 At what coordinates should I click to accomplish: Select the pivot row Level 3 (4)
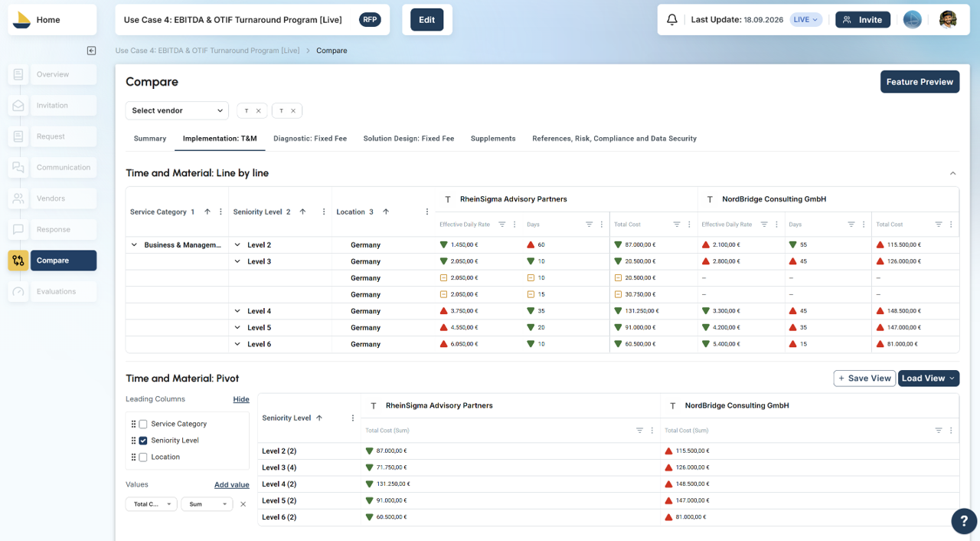pos(608,467)
